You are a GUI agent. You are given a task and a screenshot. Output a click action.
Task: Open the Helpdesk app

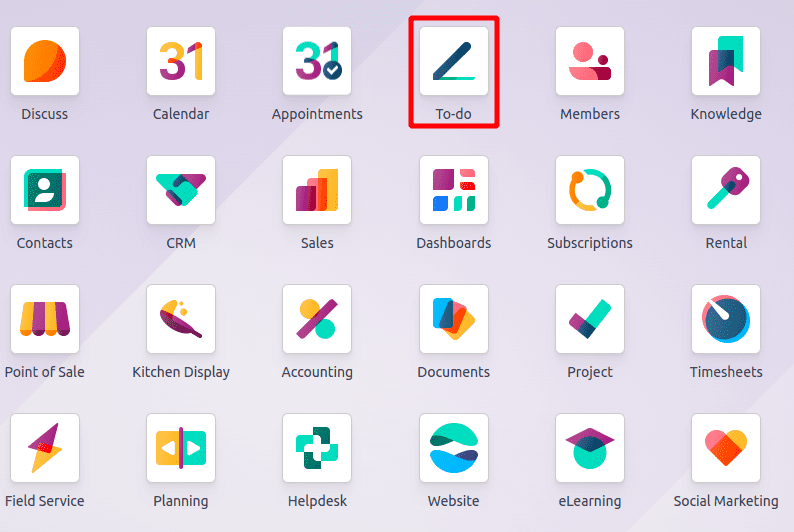317,448
